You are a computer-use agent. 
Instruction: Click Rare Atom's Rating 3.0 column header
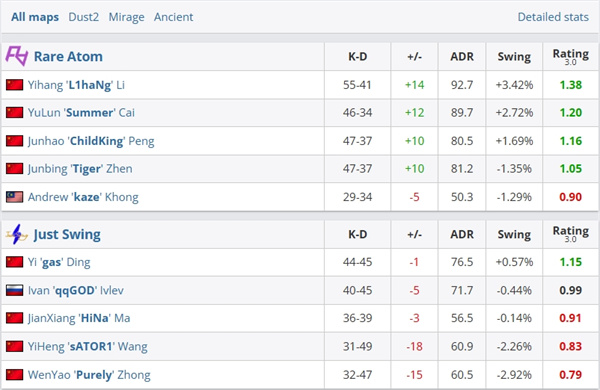571,57
